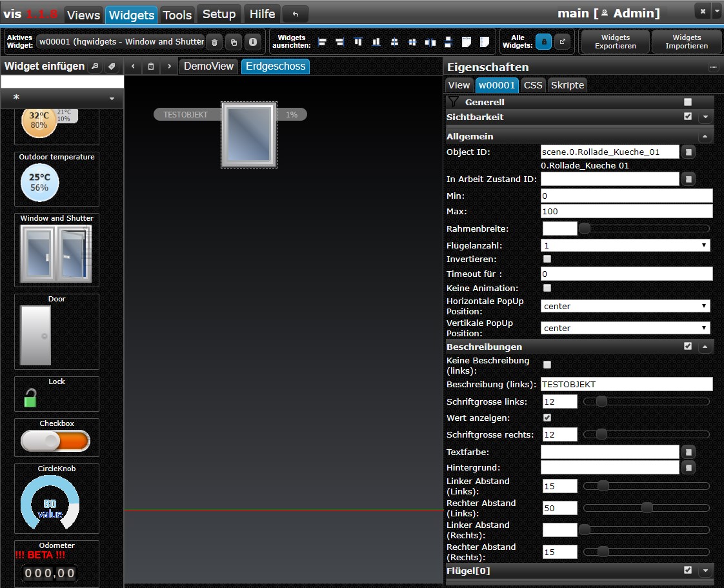The image size is (724, 588).
Task: Toggle the Flügel[0] group checkbox
Action: pyautogui.click(x=688, y=571)
